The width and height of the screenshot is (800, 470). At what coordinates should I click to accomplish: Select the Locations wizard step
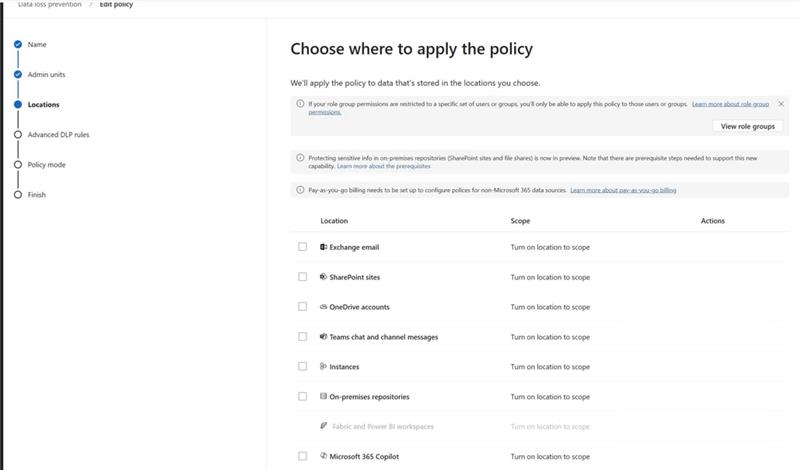tap(43, 105)
